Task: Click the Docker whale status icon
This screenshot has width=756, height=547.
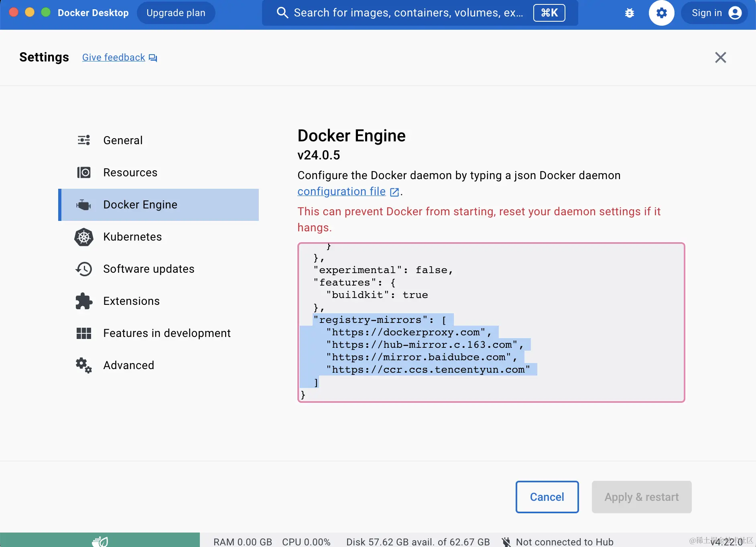Action: pos(100,541)
